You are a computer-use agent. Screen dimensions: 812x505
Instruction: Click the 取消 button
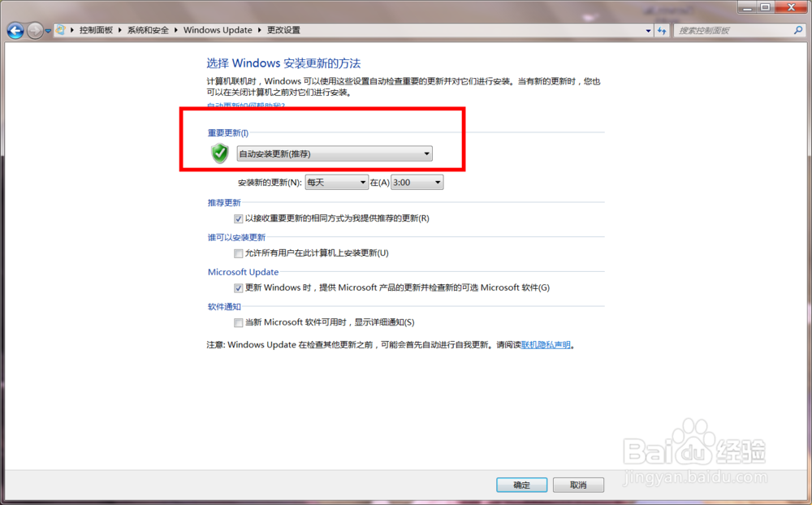click(578, 485)
